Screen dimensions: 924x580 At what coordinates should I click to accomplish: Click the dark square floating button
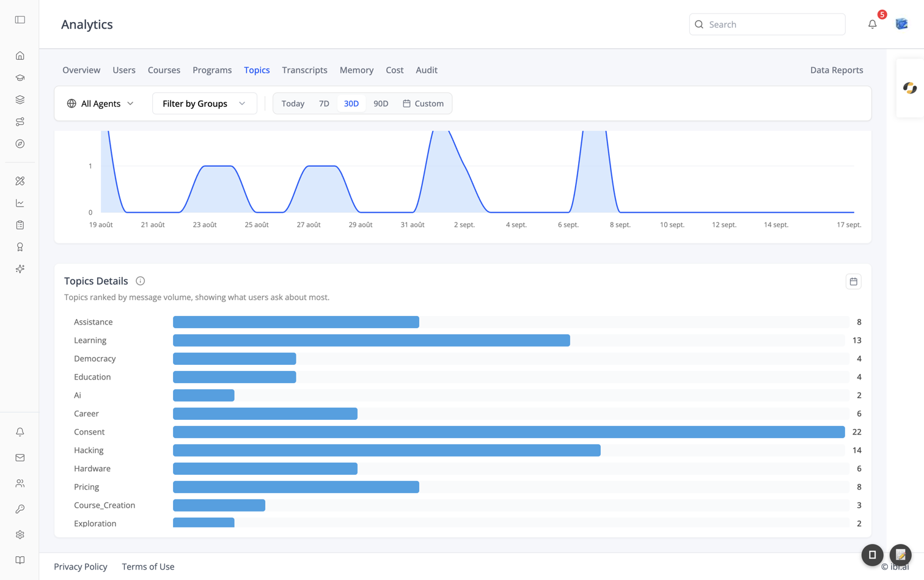click(x=873, y=555)
